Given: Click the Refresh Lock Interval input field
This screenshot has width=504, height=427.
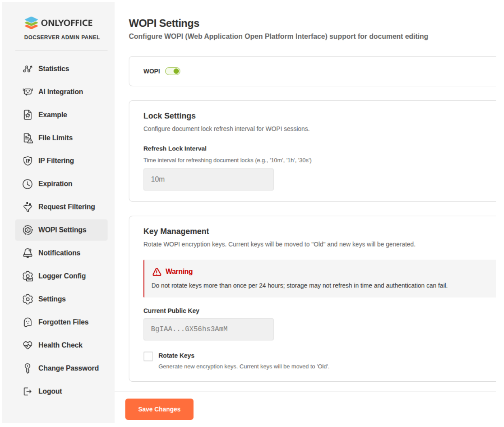Looking at the screenshot, I should coord(208,180).
